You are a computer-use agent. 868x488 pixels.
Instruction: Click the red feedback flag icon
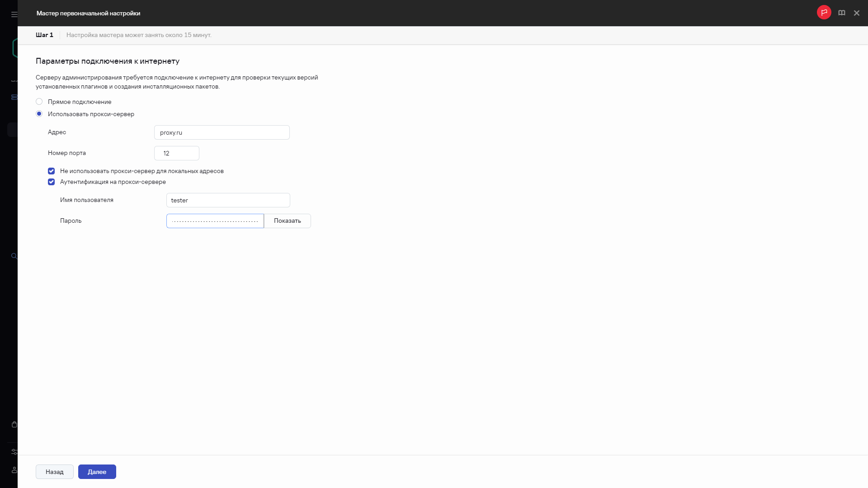824,13
